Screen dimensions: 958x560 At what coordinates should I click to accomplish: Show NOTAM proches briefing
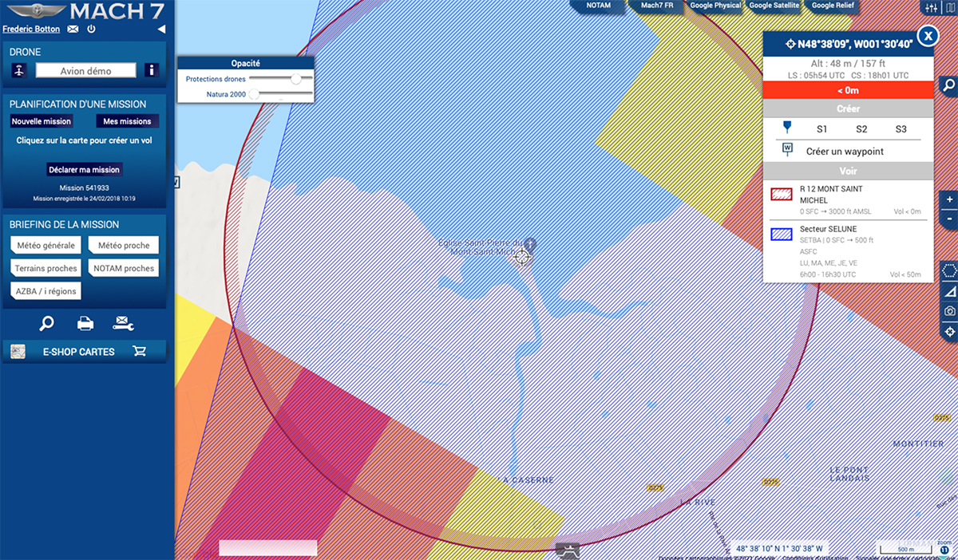(124, 268)
